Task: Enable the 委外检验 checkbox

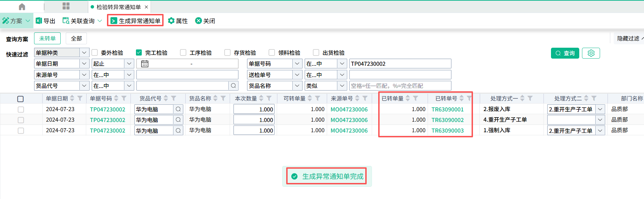Action: click(95, 52)
